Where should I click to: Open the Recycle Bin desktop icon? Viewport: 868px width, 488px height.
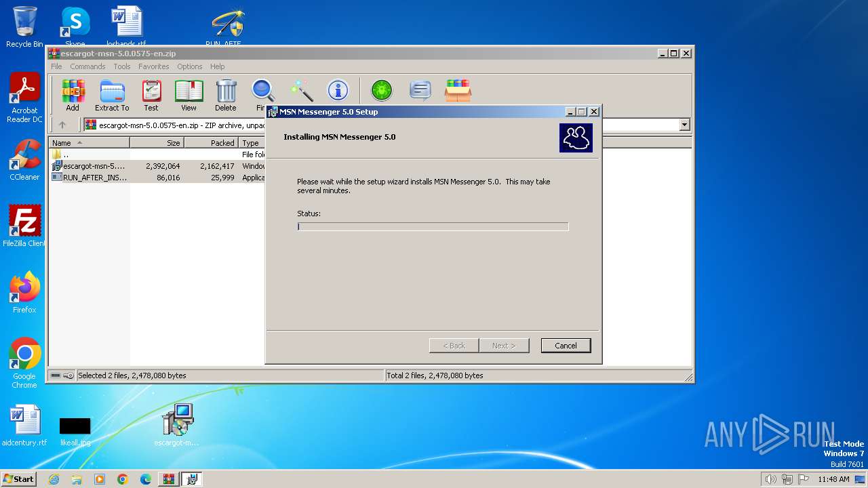(24, 27)
